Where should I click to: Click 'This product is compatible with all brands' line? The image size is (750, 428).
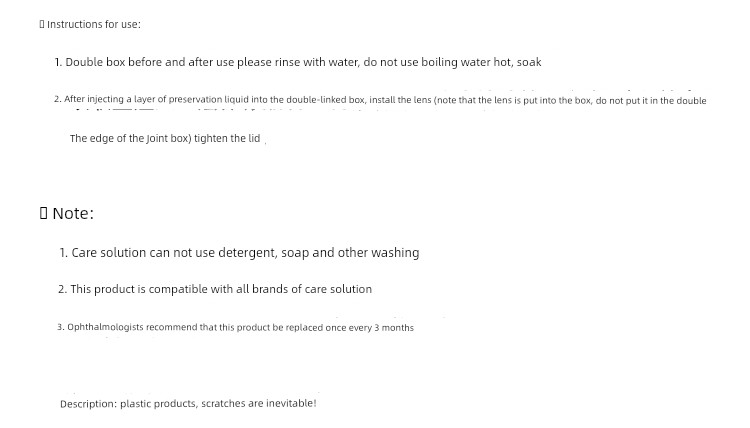(x=215, y=289)
